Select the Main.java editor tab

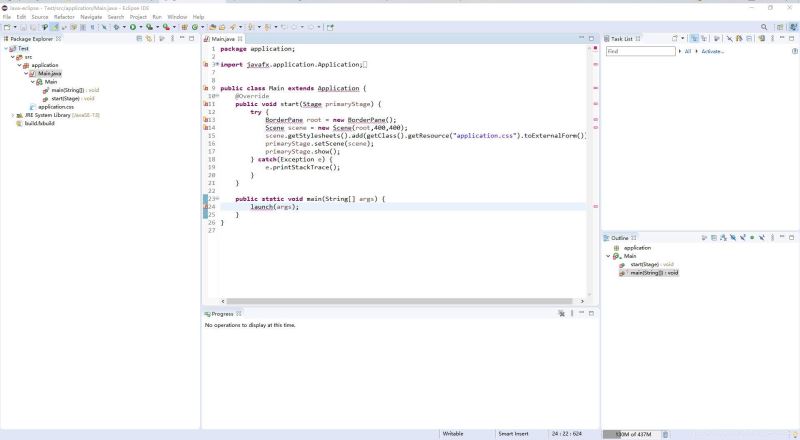pos(222,38)
